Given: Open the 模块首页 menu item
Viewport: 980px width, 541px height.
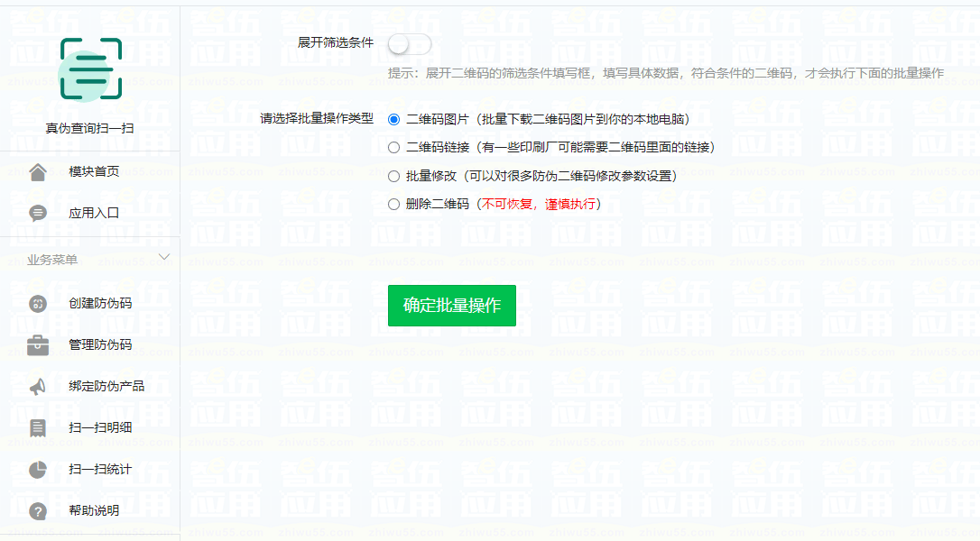Looking at the screenshot, I should pyautogui.click(x=94, y=172).
